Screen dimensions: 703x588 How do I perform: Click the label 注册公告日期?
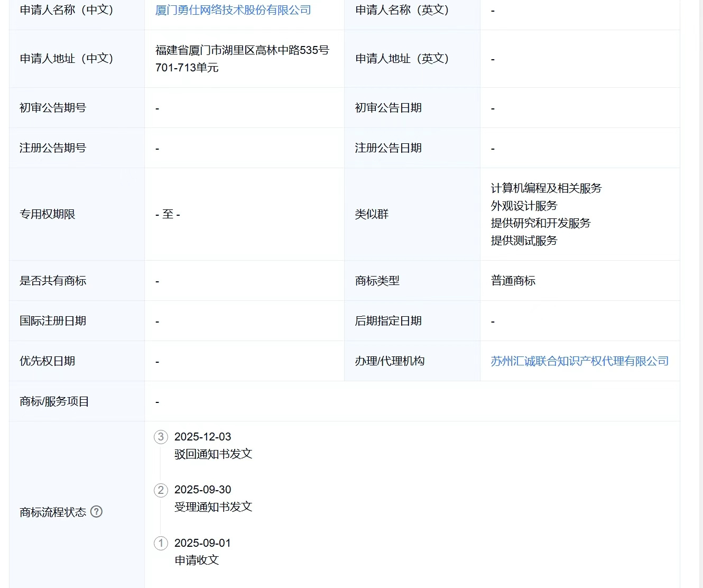[x=388, y=148]
